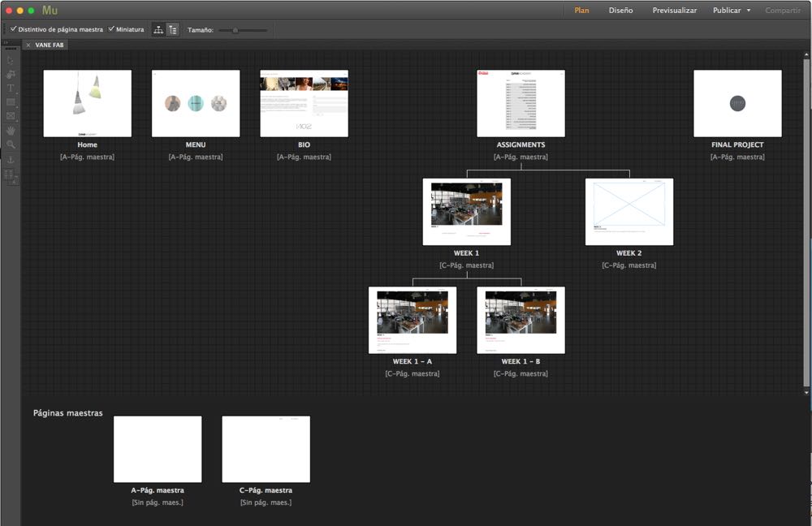This screenshot has width=812, height=526.
Task: Switch to vertical sitemap layout
Action: click(173, 30)
